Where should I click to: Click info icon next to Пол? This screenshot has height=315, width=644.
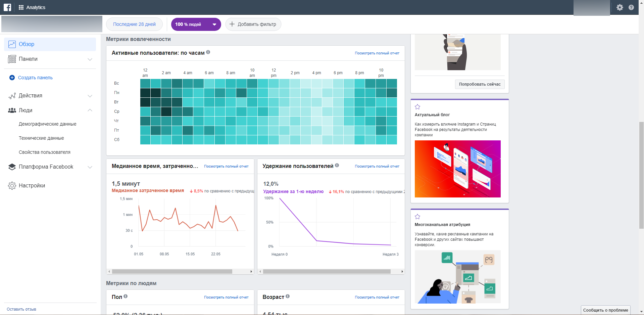click(x=126, y=296)
